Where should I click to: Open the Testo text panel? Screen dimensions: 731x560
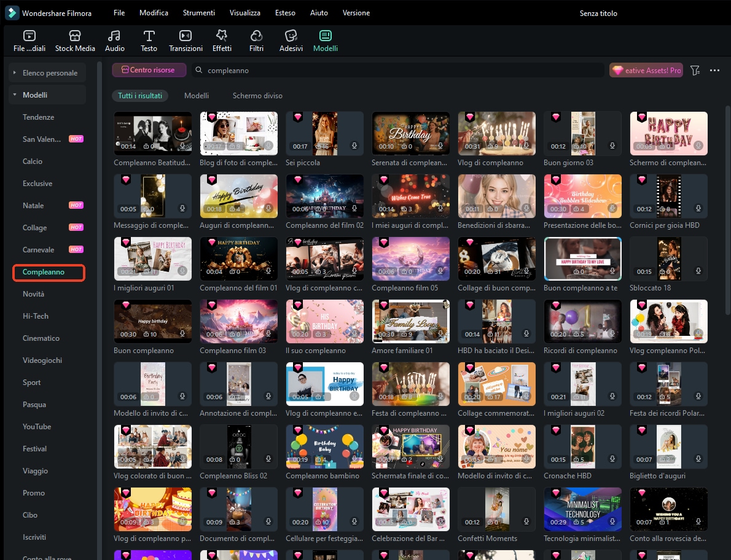tap(149, 41)
